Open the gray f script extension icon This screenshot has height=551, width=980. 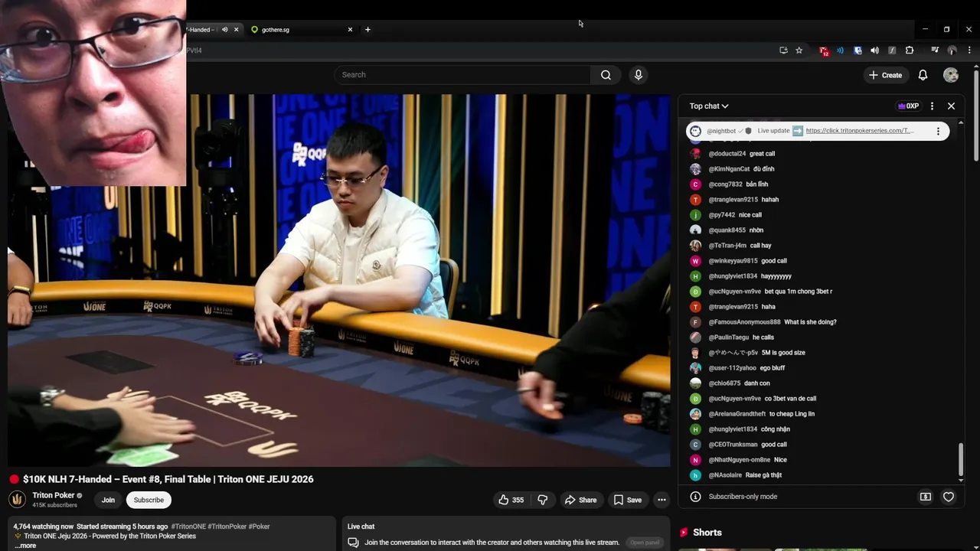coord(892,51)
